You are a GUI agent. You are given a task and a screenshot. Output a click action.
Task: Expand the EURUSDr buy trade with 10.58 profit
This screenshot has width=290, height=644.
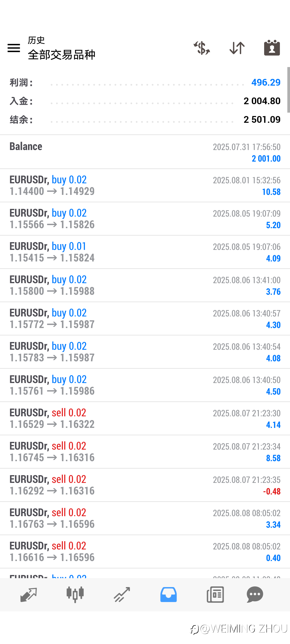coord(145,185)
